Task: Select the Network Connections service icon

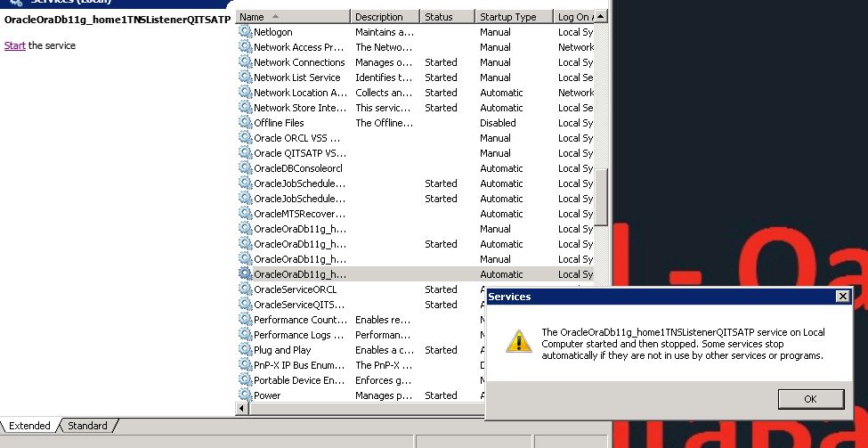Action: 245,62
